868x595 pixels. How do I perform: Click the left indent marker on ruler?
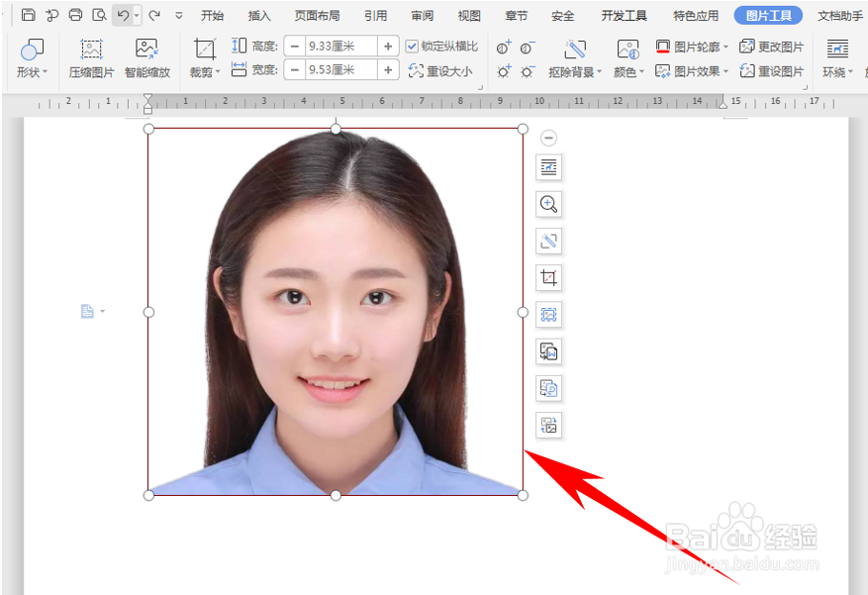pos(147,104)
